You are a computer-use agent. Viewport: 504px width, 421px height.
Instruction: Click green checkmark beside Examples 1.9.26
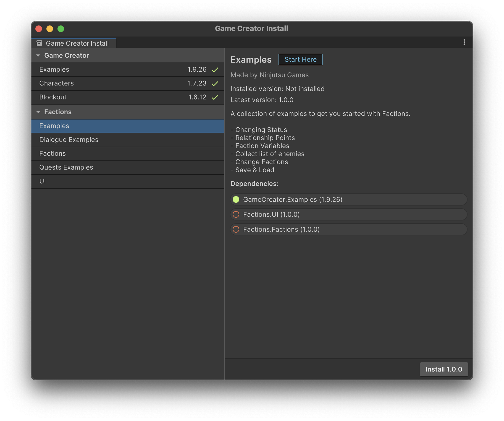215,70
